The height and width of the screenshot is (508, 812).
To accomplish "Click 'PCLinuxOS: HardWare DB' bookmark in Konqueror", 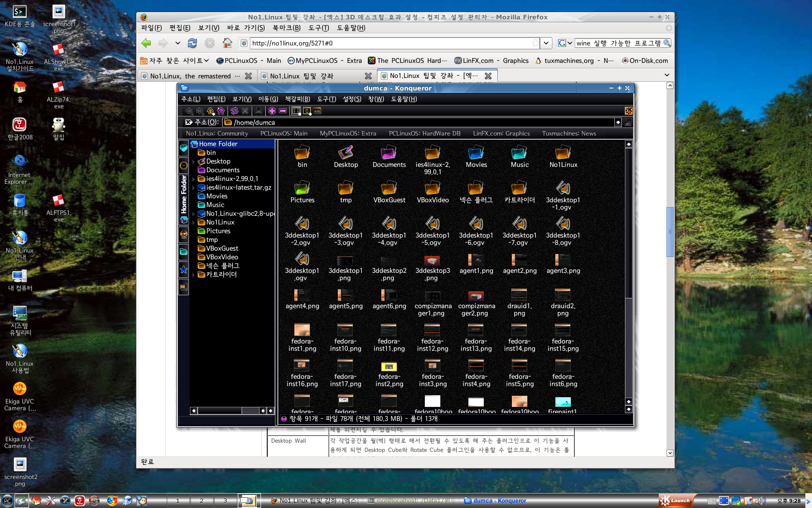I will click(x=425, y=134).
